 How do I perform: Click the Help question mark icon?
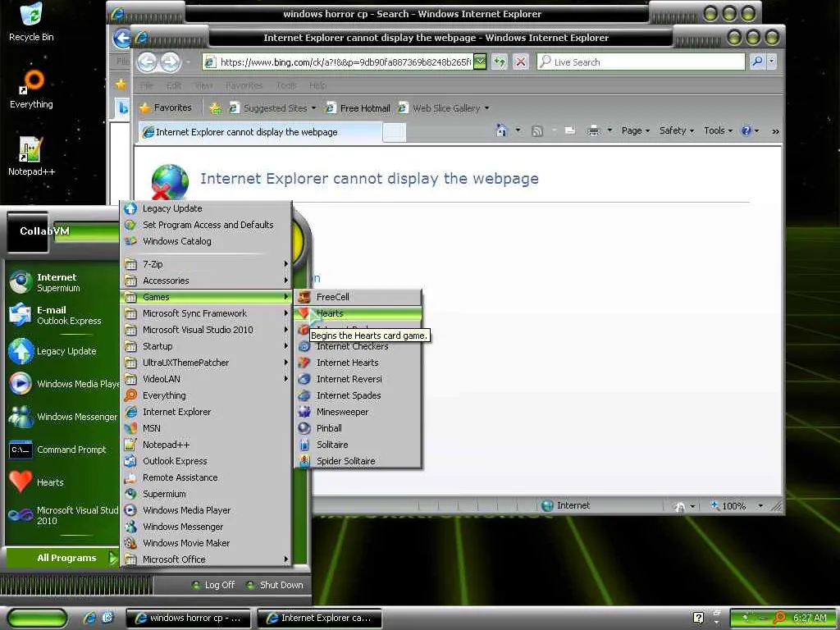746,130
